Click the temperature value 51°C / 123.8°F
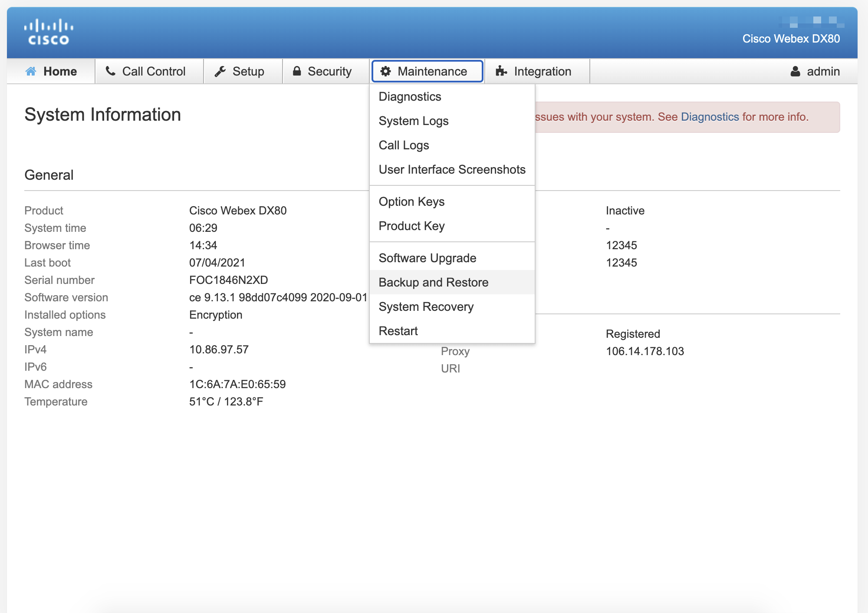Image resolution: width=868 pixels, height=613 pixels. click(x=226, y=402)
